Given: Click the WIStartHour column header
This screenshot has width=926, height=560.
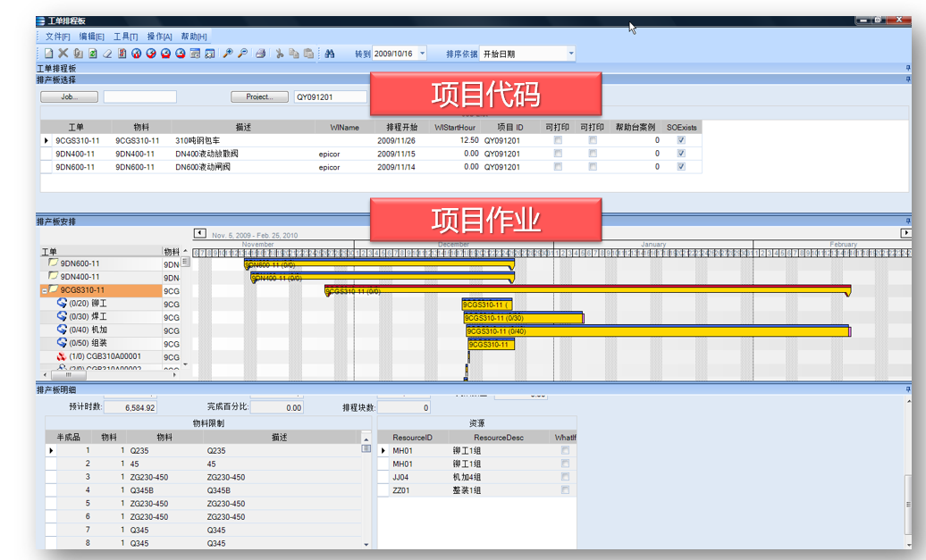Looking at the screenshot, I should (x=455, y=128).
